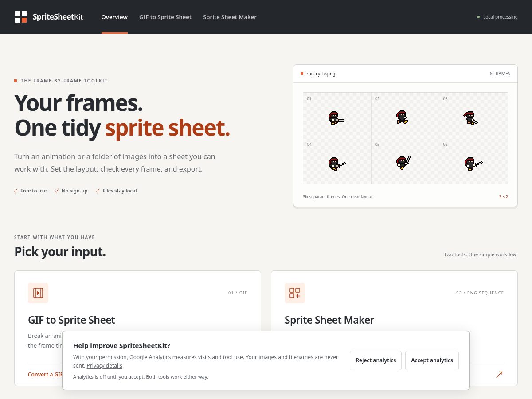The image size is (532, 399).
Task: Open the GIF to Sprite Sheet nav tab
Action: click(x=165, y=17)
